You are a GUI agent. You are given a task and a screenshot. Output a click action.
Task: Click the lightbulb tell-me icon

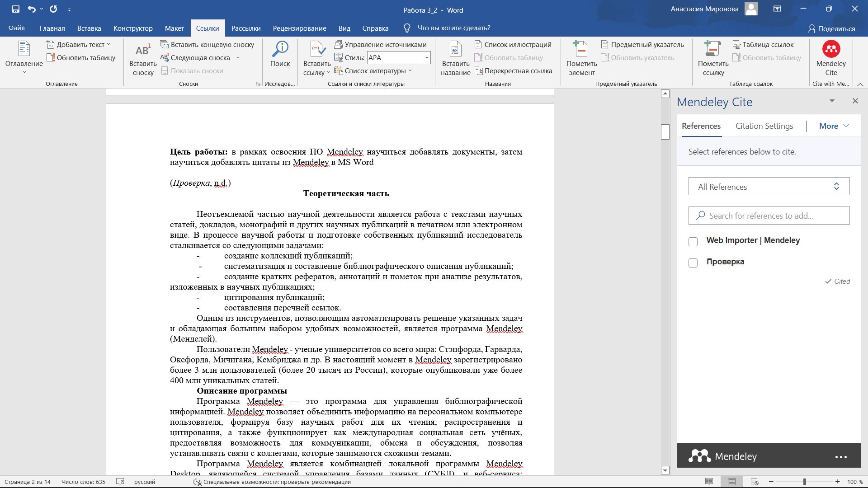(x=407, y=28)
